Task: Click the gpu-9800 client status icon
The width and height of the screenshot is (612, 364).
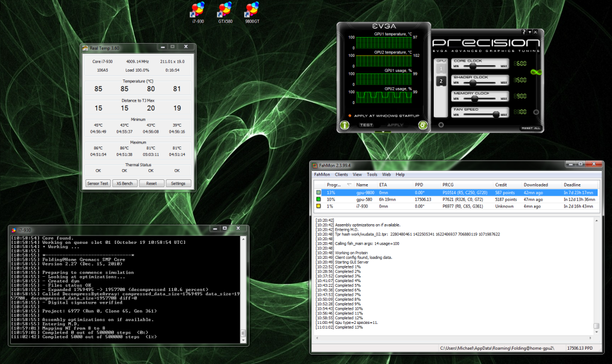Action: tap(318, 192)
